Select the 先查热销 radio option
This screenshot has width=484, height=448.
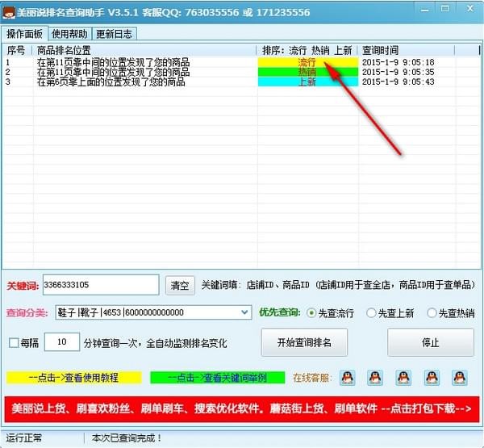[432, 313]
